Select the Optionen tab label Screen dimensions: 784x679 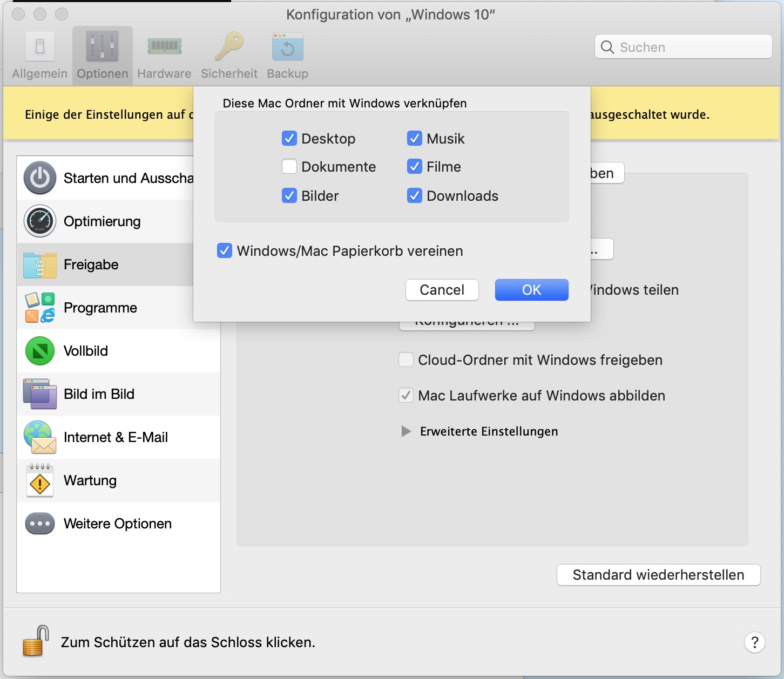[x=102, y=73]
